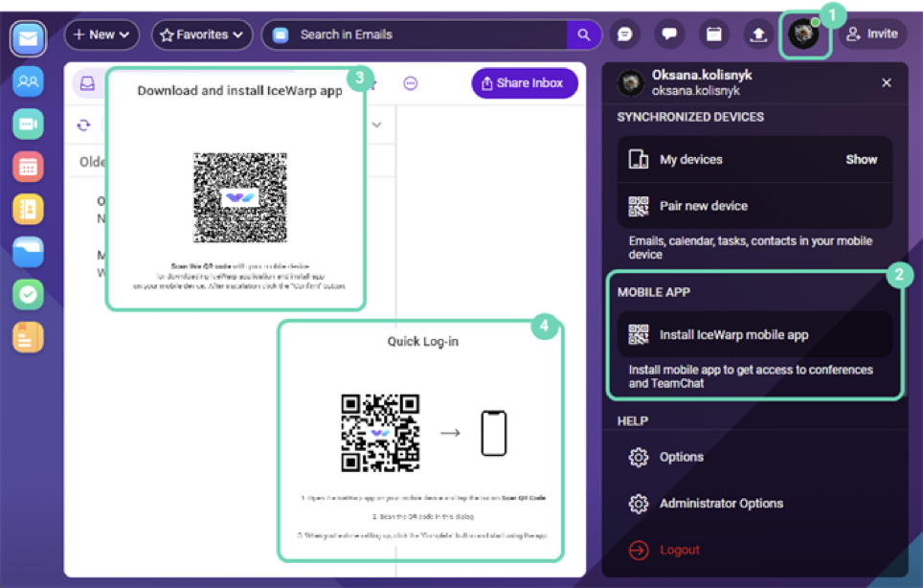
Task: Open the speech bubble chat icon
Action: pos(669,34)
